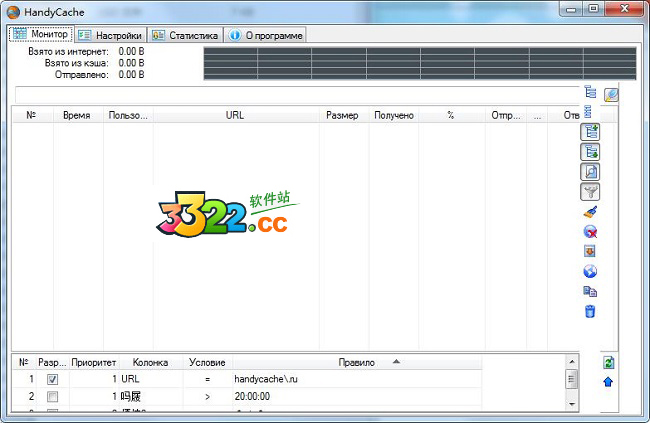Screen dimensions: 650x423
Task: Click the blue up arrow icon
Action: 608,382
